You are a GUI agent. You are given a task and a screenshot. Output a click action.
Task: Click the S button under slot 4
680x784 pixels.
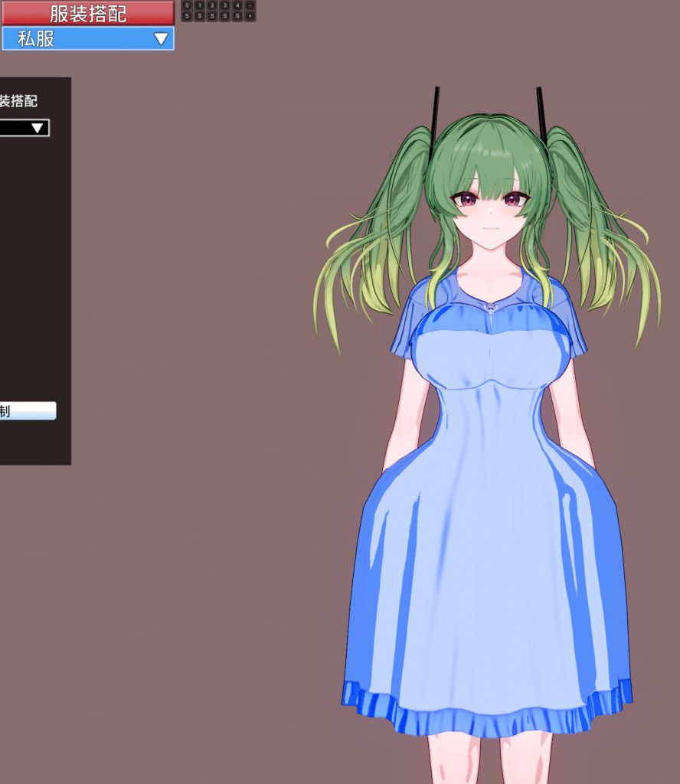237,16
